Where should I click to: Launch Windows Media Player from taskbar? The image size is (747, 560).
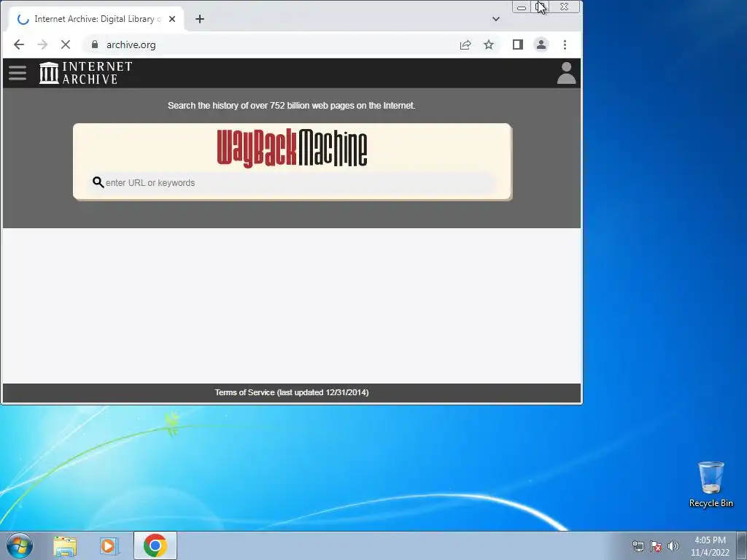109,545
